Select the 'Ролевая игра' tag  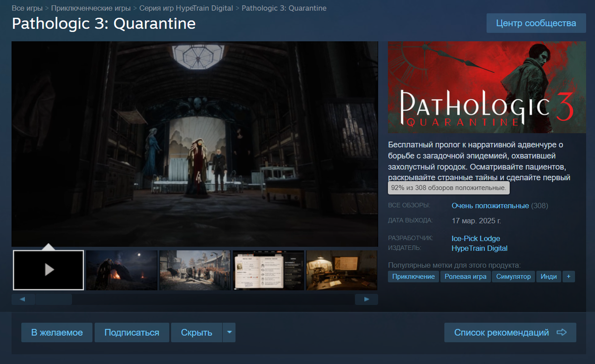coord(466,277)
